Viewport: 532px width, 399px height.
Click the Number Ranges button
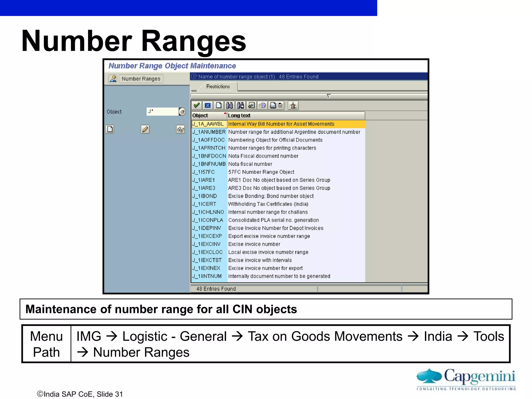pyautogui.click(x=141, y=79)
